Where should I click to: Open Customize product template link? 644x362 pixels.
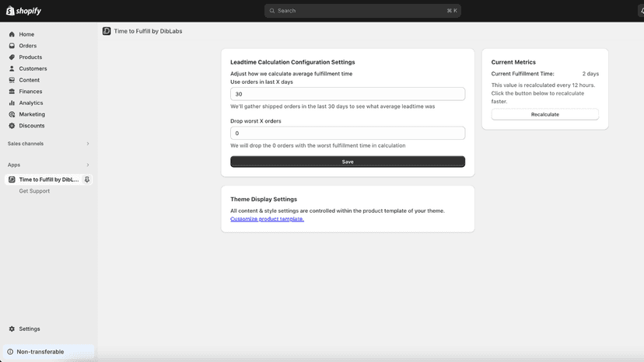267,219
